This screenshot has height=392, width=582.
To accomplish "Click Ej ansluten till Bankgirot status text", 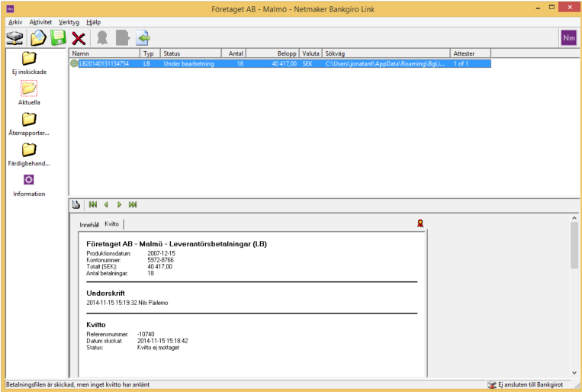I will click(530, 384).
